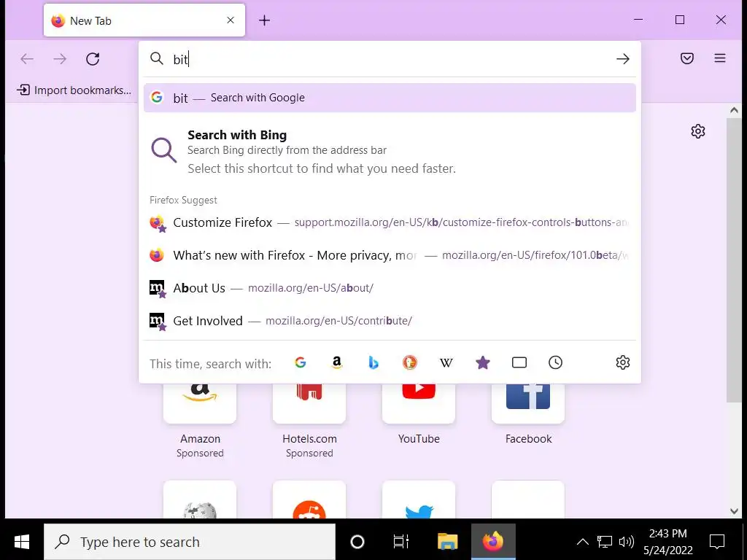Go forward with the forward arrow

pyautogui.click(x=60, y=59)
